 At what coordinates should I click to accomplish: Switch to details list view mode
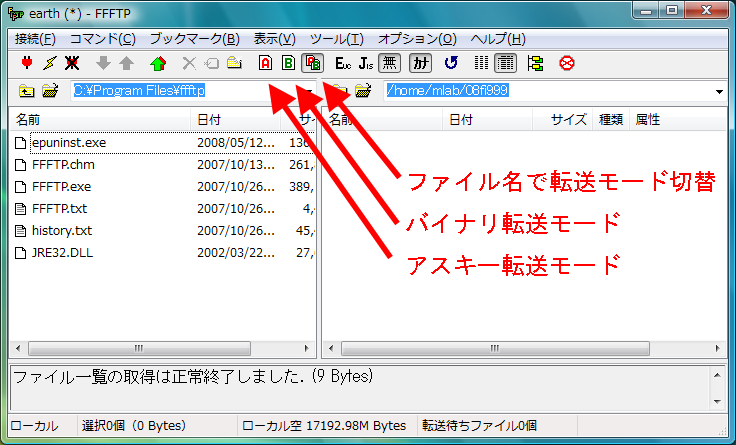505,63
